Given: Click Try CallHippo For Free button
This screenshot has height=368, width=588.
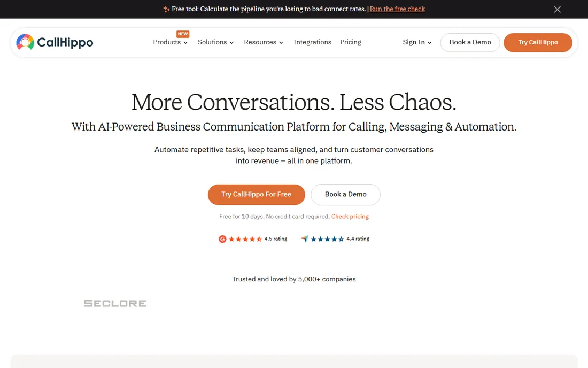Looking at the screenshot, I should [257, 194].
